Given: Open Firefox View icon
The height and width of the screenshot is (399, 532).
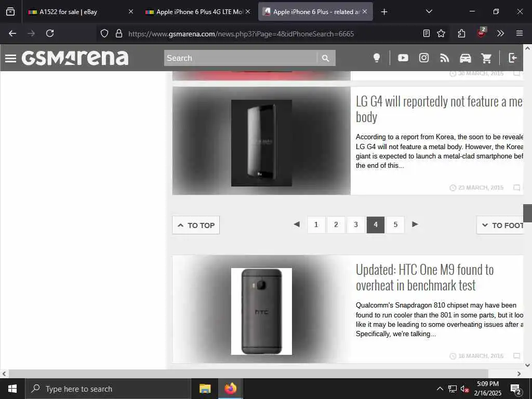Looking at the screenshot, I should pos(10,12).
